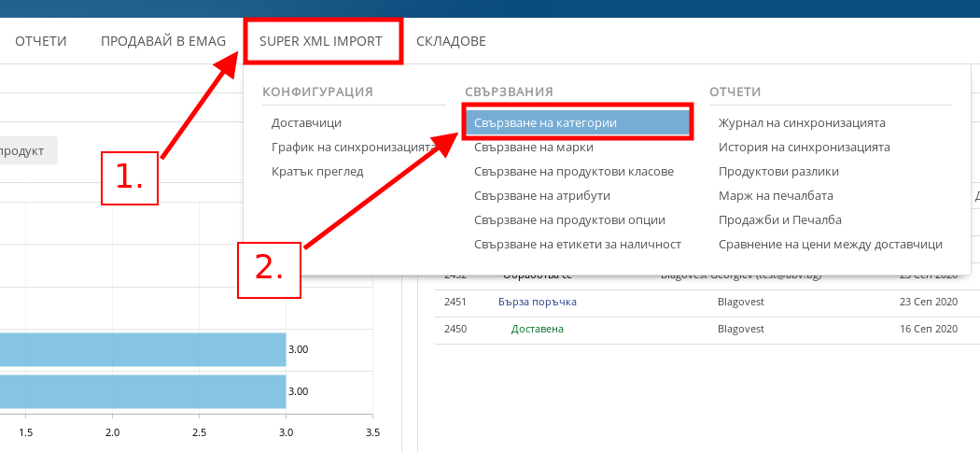Select Продажби и Печалба report

(779, 219)
